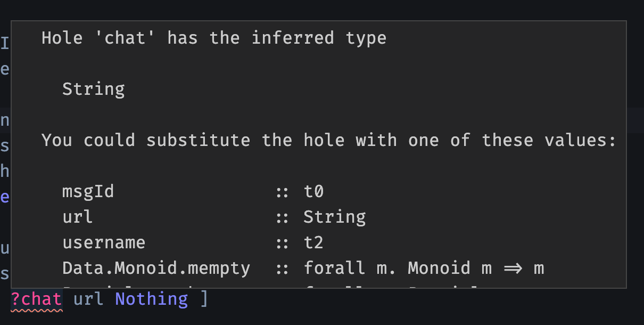Image resolution: width=644 pixels, height=325 pixels.
Task: Click the :: separator on the msgId row
Action: point(282,192)
